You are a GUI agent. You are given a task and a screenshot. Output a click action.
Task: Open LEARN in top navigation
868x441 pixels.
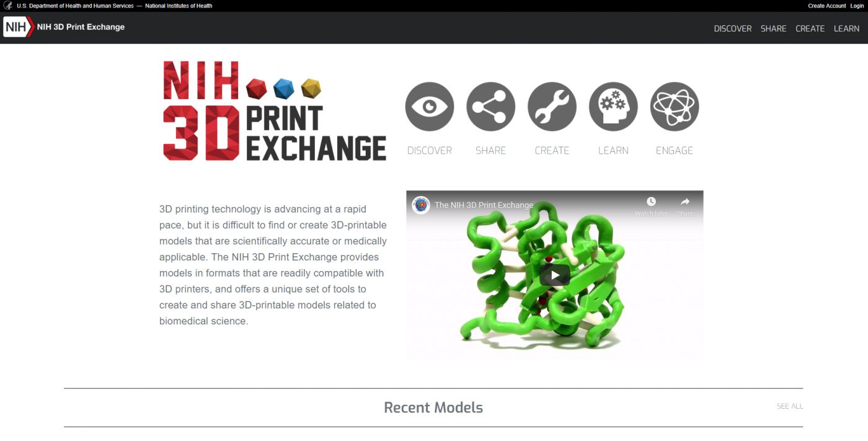pos(847,29)
